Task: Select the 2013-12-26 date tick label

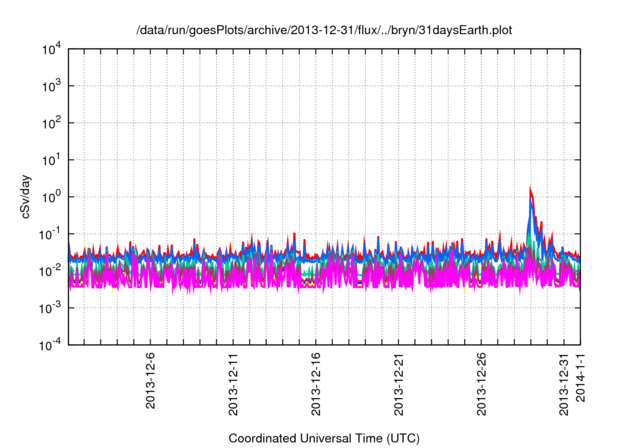Action: click(482, 379)
